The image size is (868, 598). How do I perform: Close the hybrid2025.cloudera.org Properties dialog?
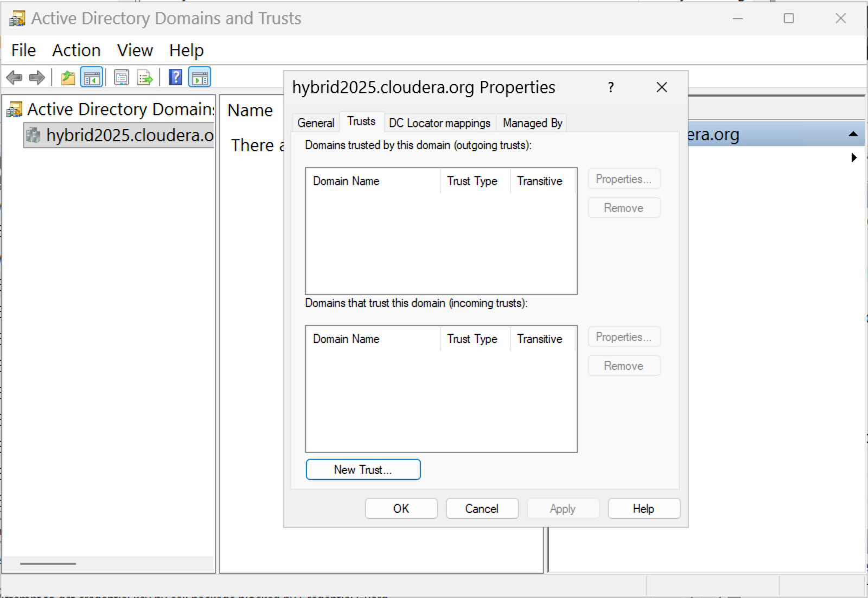(x=662, y=87)
